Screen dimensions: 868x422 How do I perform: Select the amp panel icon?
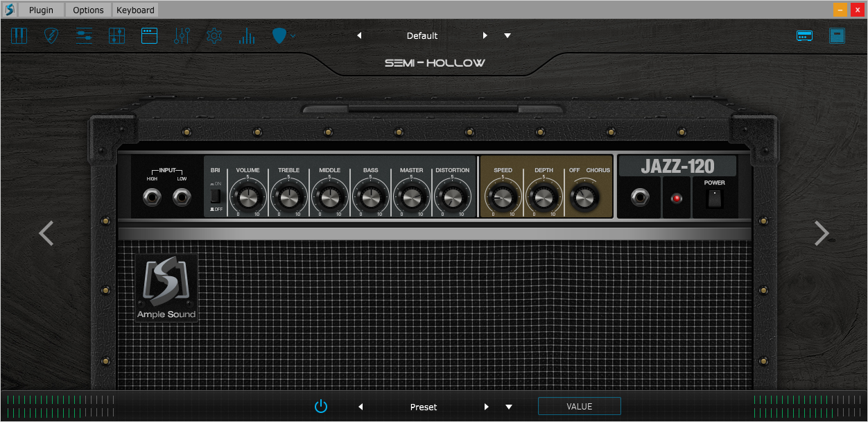click(x=149, y=35)
